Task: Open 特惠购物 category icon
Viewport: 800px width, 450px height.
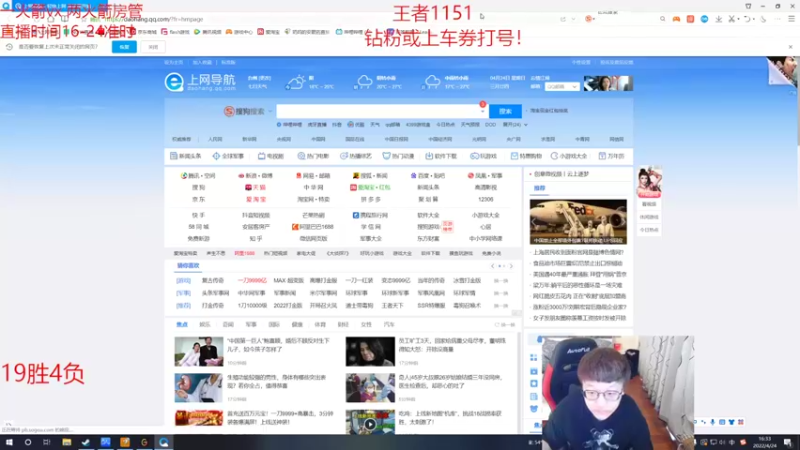Action: [526, 156]
